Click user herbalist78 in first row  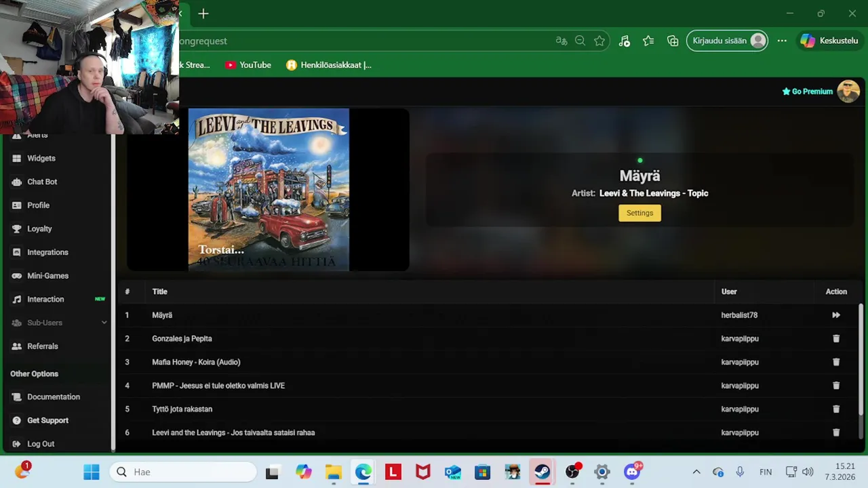739,315
